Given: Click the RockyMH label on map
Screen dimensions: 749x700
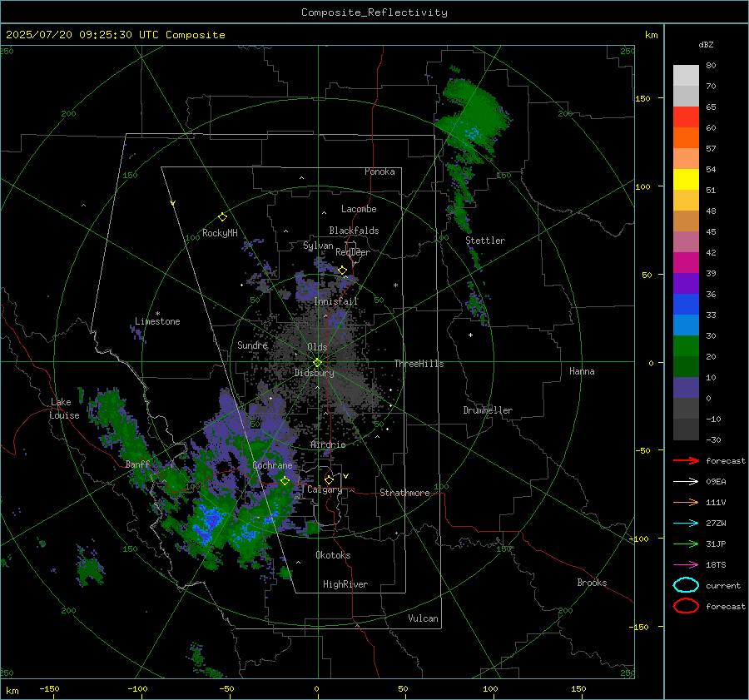Looking at the screenshot, I should tap(220, 233).
